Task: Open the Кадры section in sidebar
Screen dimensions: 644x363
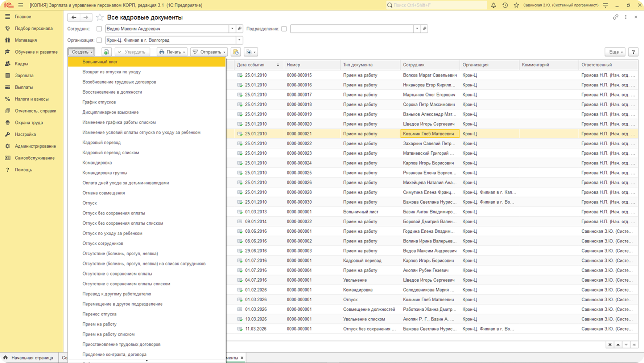Action: pos(21,64)
